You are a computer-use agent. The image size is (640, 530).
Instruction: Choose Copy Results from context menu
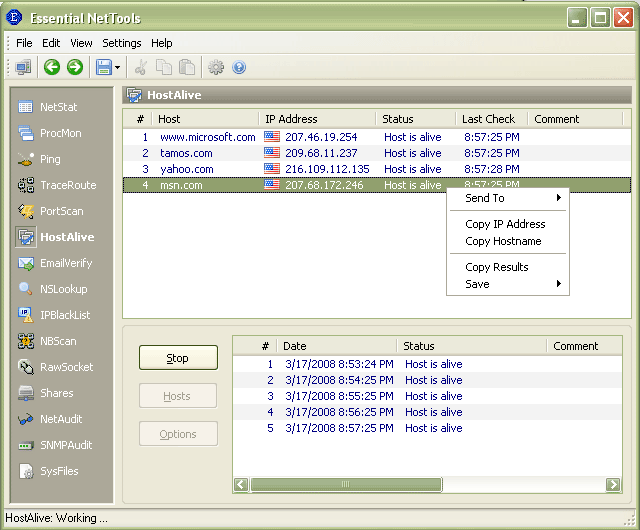tap(508, 267)
